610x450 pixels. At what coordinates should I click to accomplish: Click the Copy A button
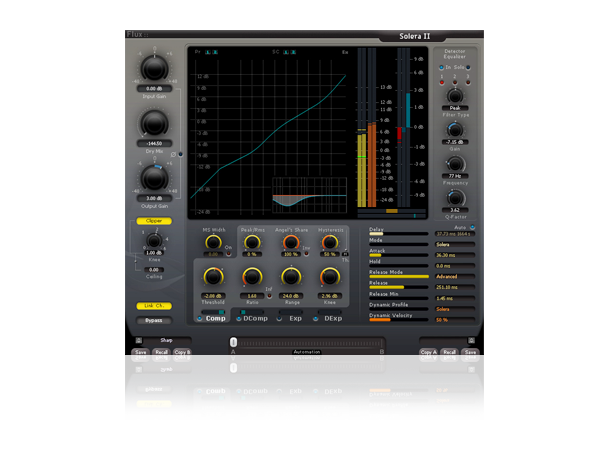coord(428,352)
